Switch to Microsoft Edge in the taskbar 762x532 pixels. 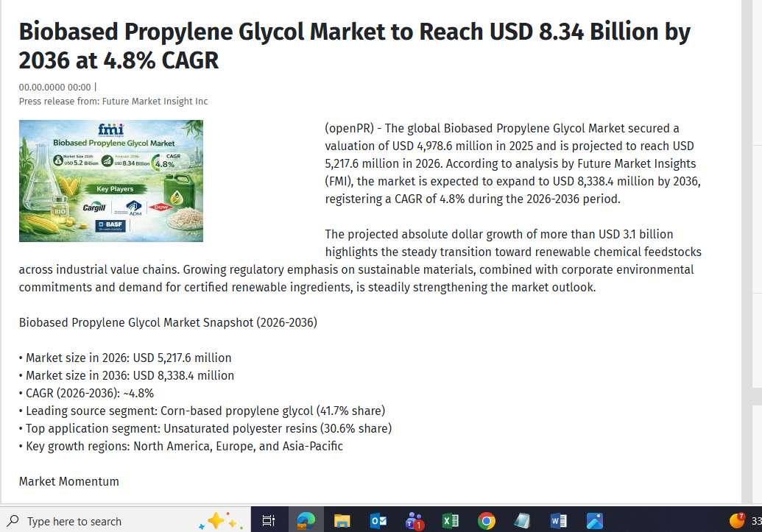coord(306,521)
